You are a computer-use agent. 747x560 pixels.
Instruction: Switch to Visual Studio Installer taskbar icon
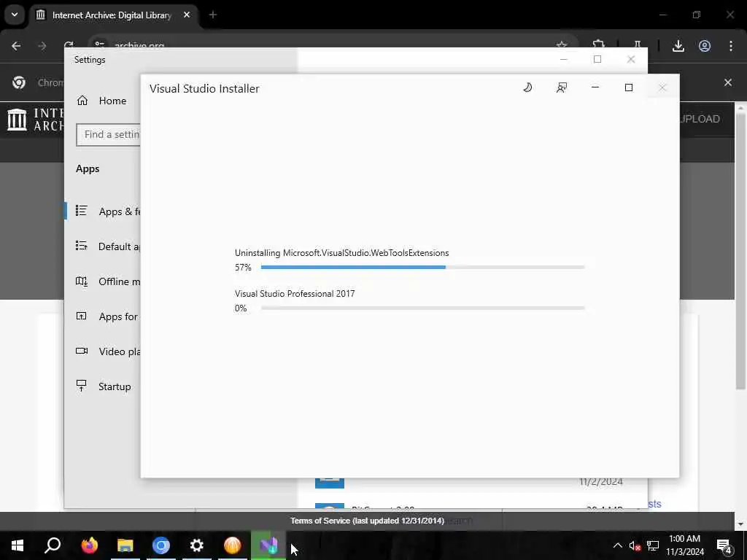pos(268,545)
